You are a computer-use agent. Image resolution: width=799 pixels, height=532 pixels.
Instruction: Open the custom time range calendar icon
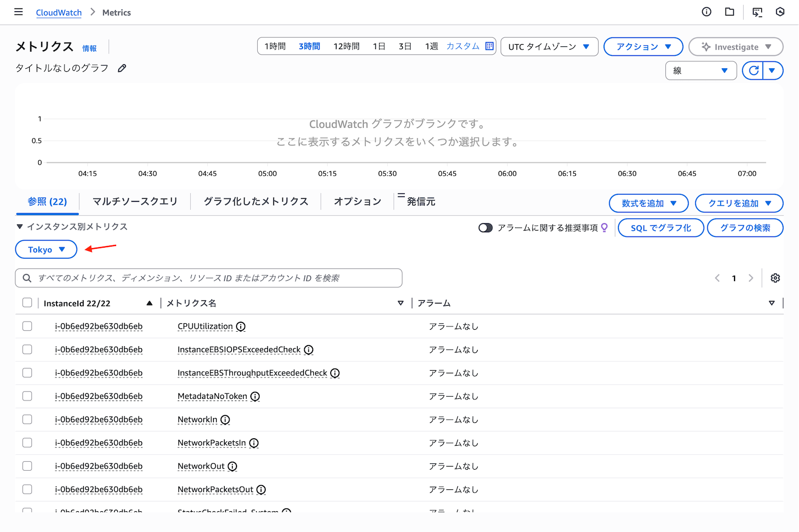tap(490, 46)
